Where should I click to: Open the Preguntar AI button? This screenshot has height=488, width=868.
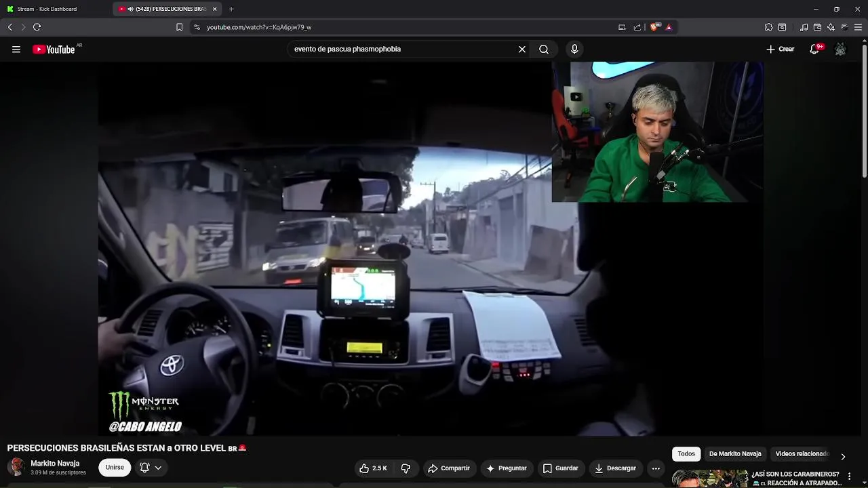[x=506, y=468]
